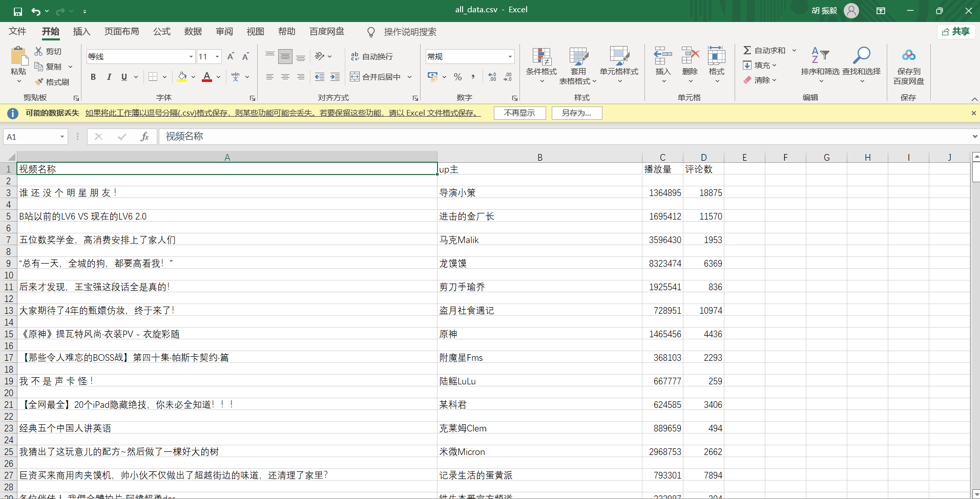Toggle middle vertical alignment
This screenshot has width=980, height=499.
tap(285, 56)
